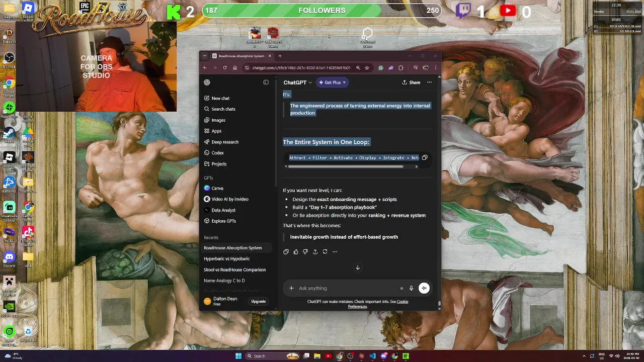Open Search chats
644x362 pixels.
(x=219, y=109)
